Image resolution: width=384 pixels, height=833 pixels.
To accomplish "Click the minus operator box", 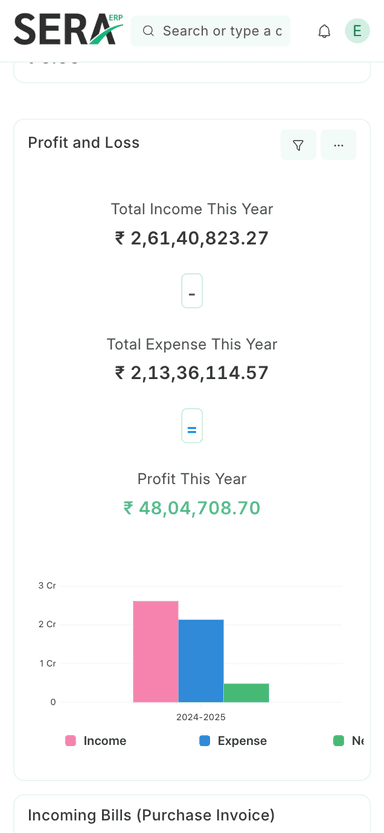I will pyautogui.click(x=192, y=291).
